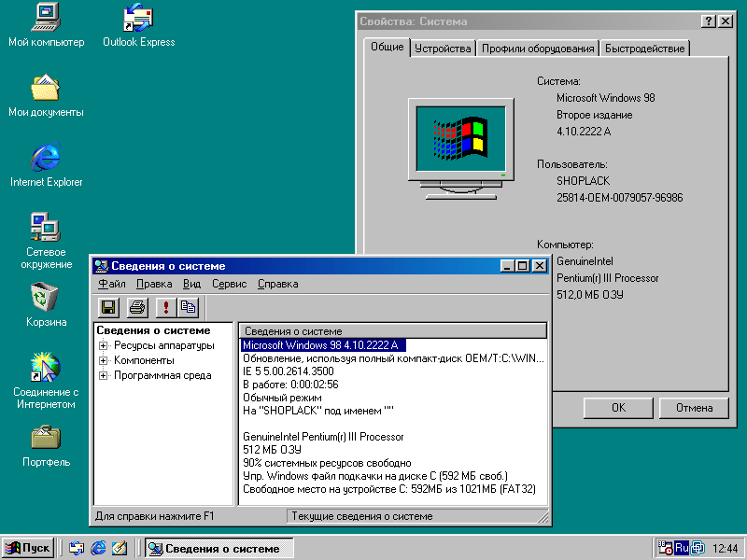Click the Второе издание text in system properties
The height and width of the screenshot is (560, 747).
(x=595, y=115)
